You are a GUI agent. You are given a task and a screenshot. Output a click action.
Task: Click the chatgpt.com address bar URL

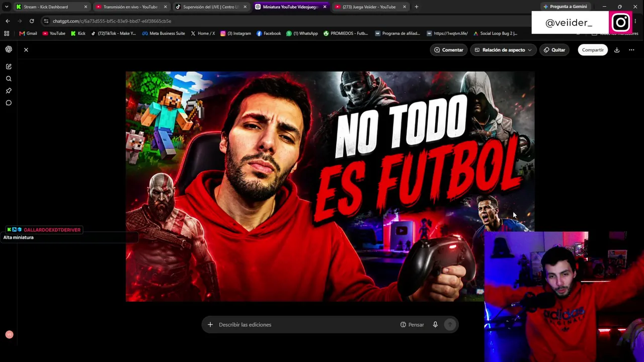tap(112, 21)
